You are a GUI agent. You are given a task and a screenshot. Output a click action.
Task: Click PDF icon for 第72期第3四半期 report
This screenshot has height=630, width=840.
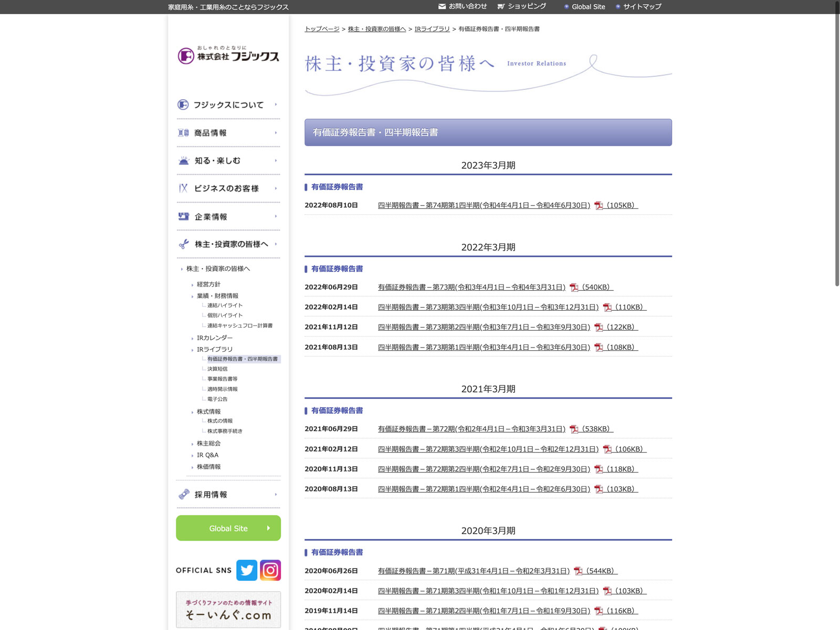(607, 449)
